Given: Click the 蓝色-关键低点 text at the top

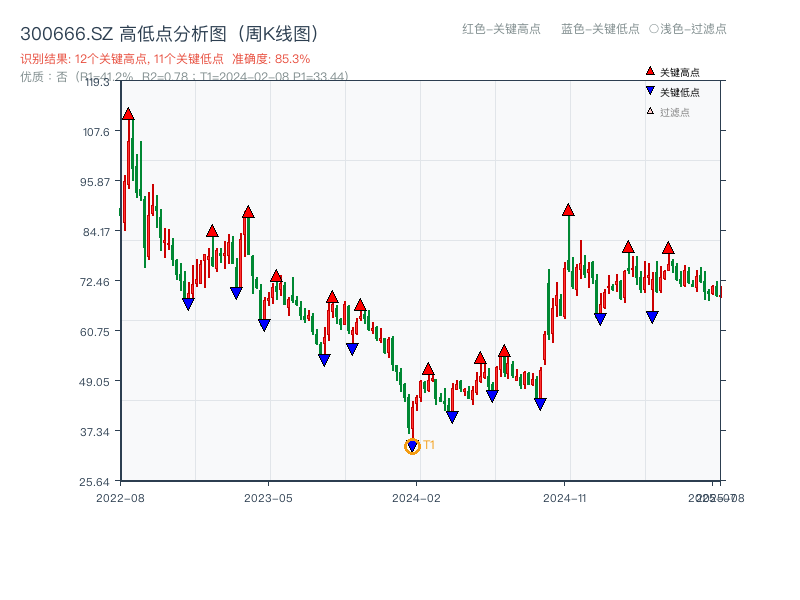Looking at the screenshot, I should point(600,29).
